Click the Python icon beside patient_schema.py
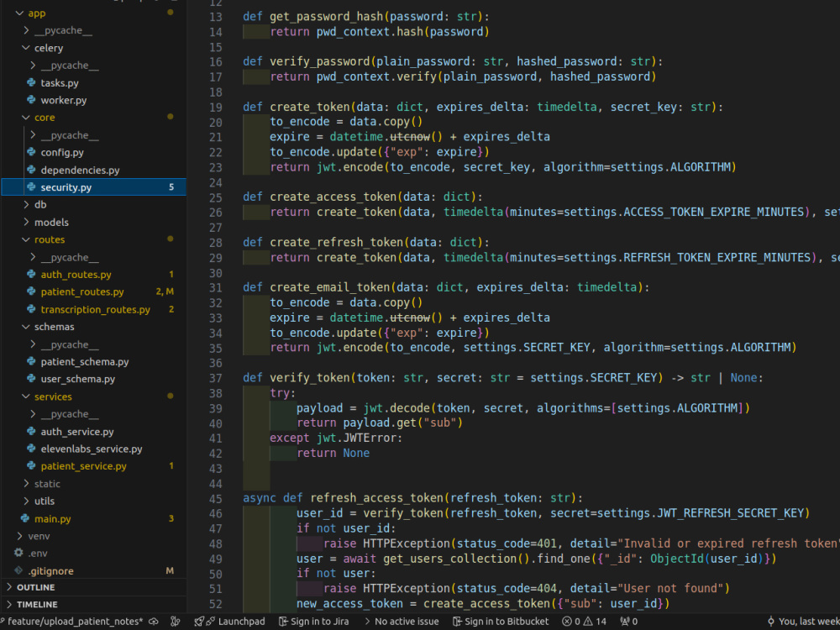Image resolution: width=840 pixels, height=630 pixels. [32, 361]
